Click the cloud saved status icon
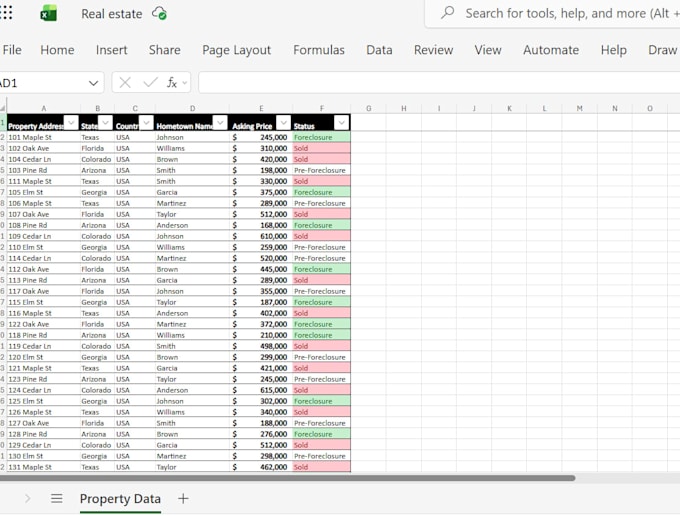The image size is (680, 516). click(x=160, y=13)
